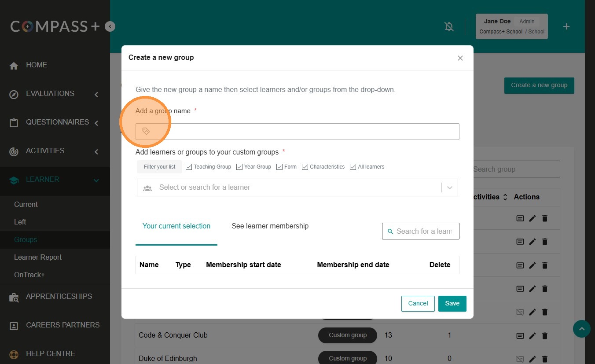
Task: Click the APPRENTICESHIPS briefcase icon
Action: pos(14,298)
